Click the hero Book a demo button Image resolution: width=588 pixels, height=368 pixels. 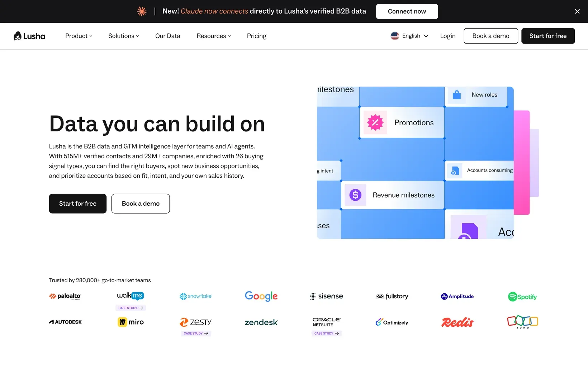pos(141,204)
